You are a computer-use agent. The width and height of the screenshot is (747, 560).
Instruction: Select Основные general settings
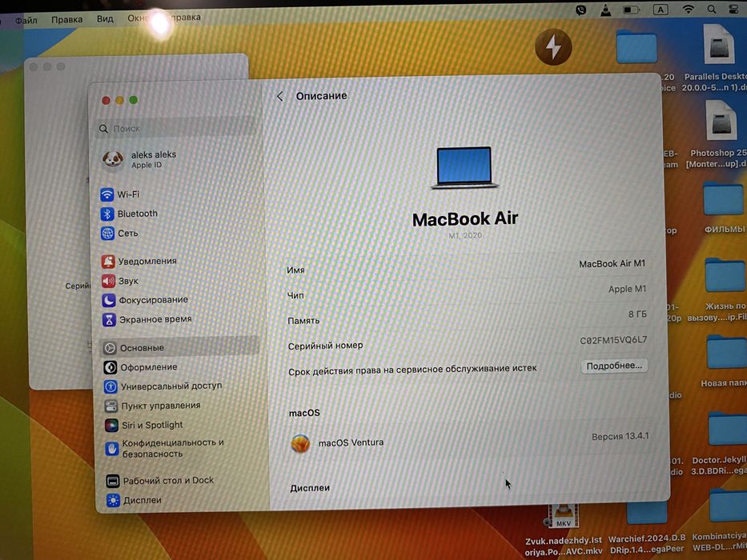click(179, 348)
